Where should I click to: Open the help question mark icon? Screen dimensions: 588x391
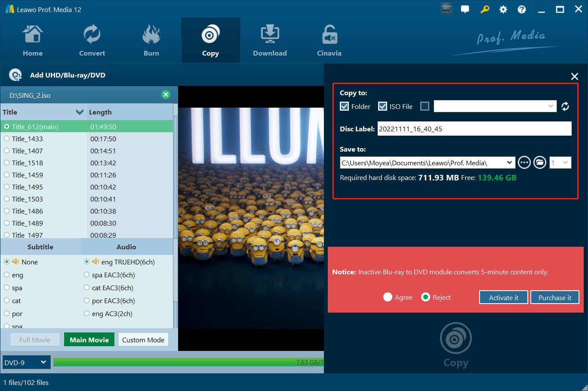click(x=522, y=9)
